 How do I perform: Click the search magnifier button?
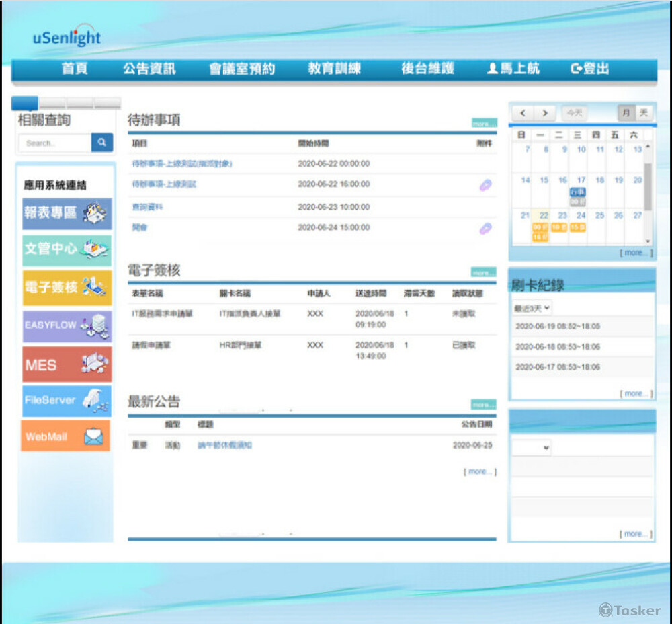102,143
